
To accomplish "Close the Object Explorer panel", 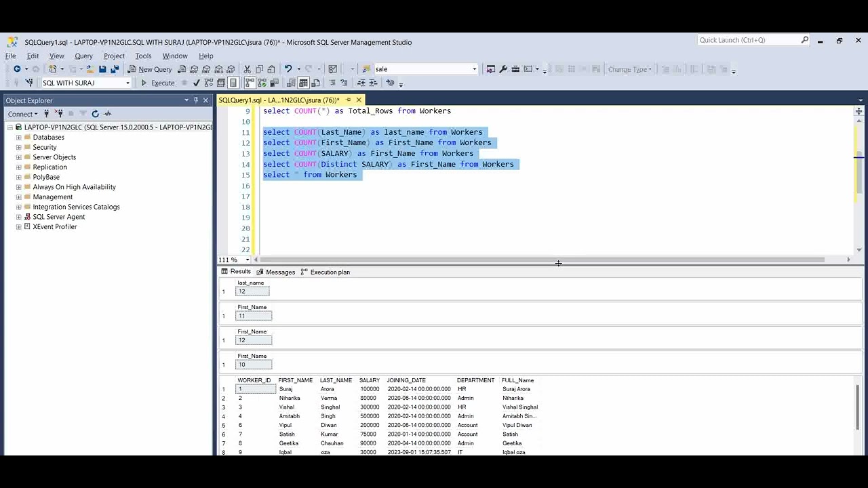I will 205,100.
